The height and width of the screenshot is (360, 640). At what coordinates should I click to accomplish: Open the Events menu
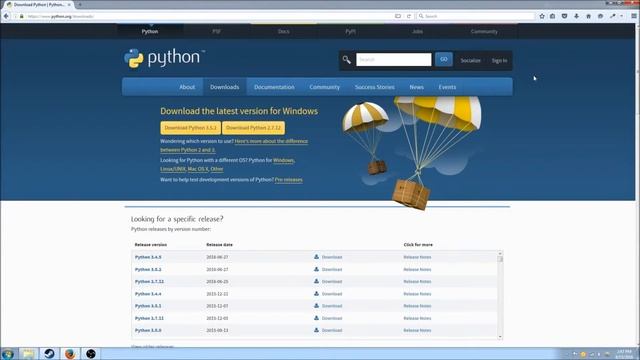(x=447, y=87)
